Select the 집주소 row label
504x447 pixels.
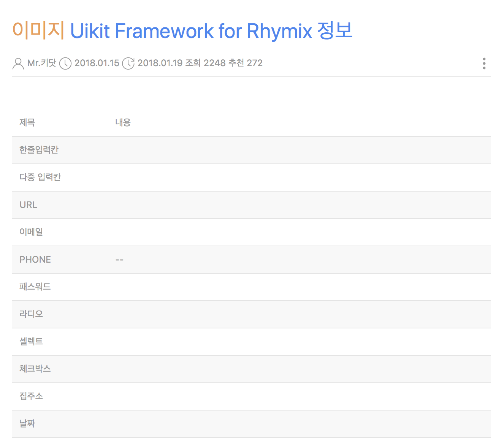tap(31, 396)
